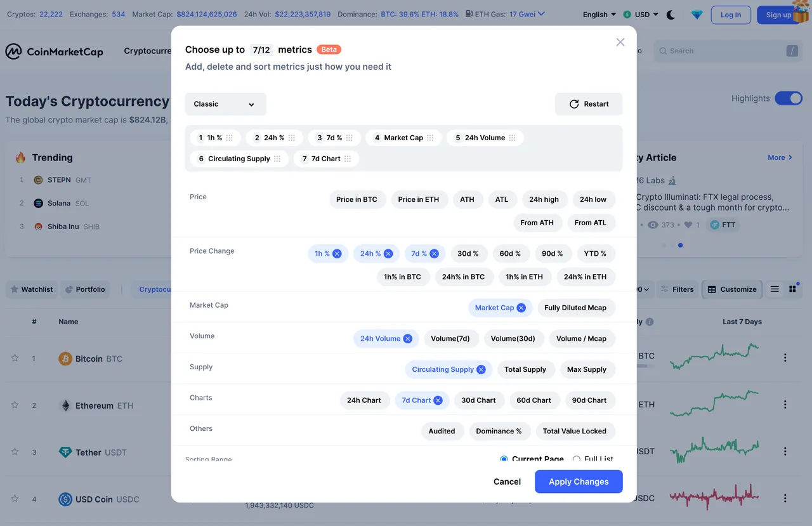Deselect Market Cap via its x icon

521,308
